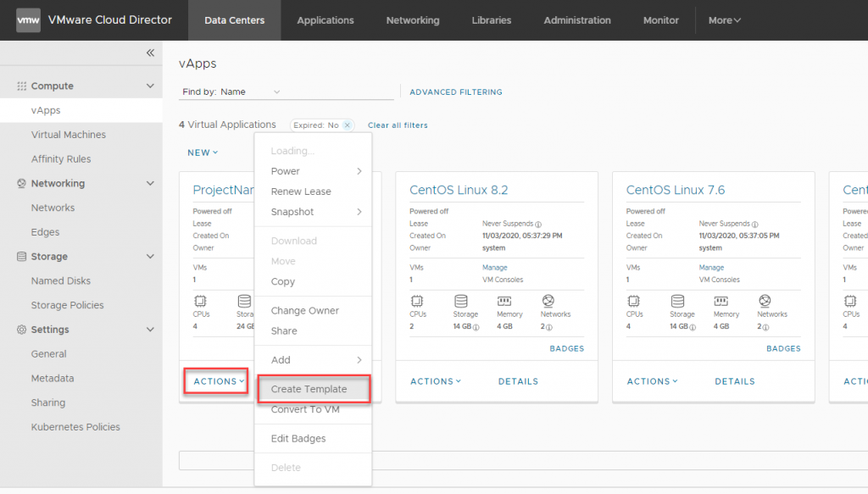Open the Find by Name dropdown

[251, 92]
